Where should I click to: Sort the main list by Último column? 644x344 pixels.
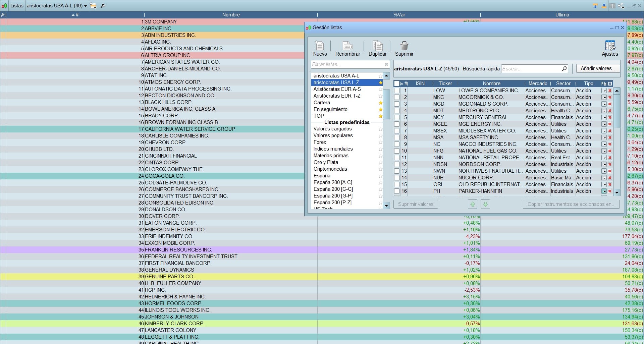[562, 15]
